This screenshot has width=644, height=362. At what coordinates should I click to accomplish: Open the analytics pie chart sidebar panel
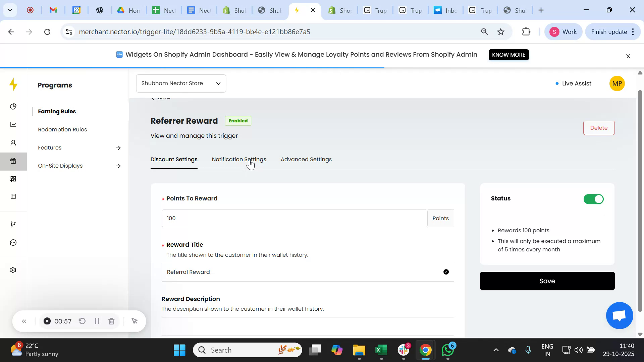click(13, 107)
